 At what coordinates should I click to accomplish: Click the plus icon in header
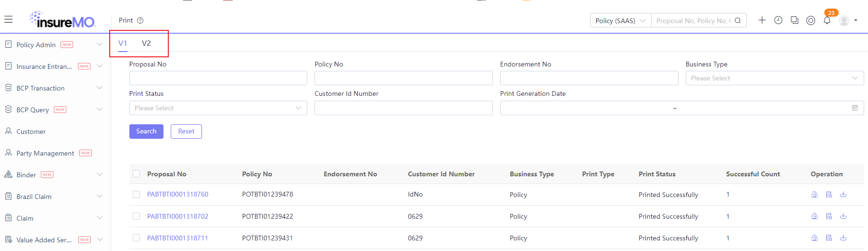pyautogui.click(x=762, y=20)
